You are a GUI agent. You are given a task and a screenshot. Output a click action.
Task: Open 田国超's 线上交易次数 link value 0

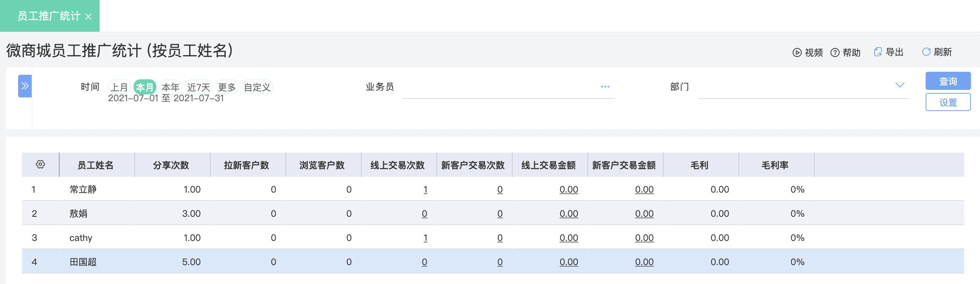pos(425,262)
